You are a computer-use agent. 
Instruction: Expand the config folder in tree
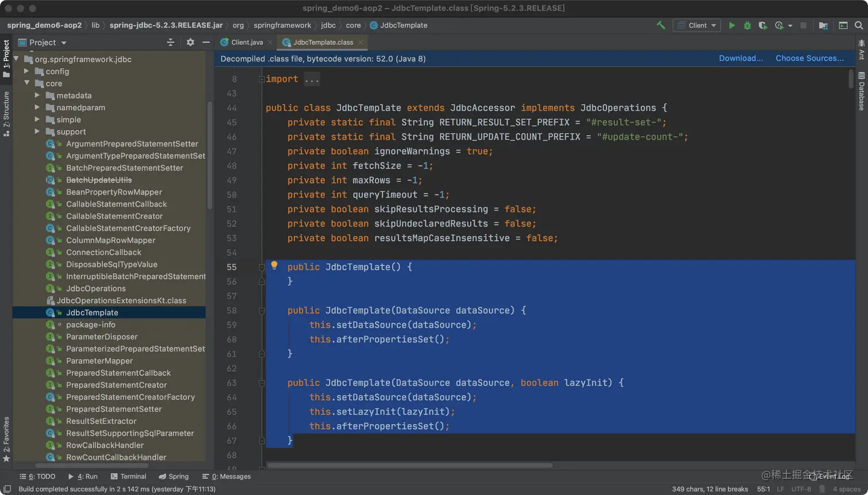(x=26, y=71)
